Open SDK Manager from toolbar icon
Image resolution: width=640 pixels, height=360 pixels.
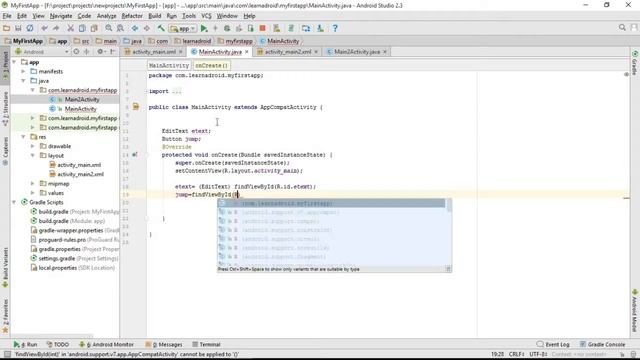pos(320,28)
